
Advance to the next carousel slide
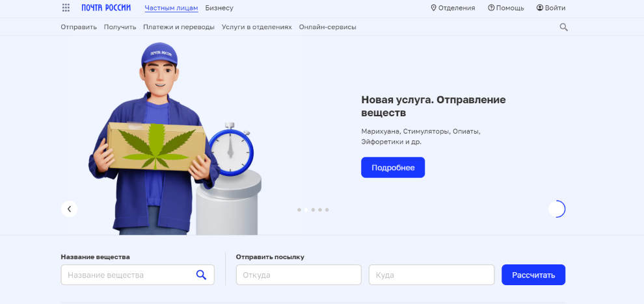[x=557, y=209]
